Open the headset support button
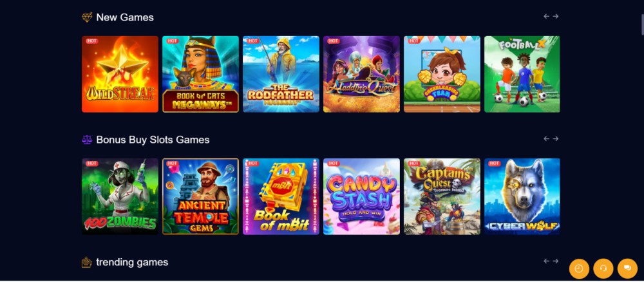 [603, 268]
